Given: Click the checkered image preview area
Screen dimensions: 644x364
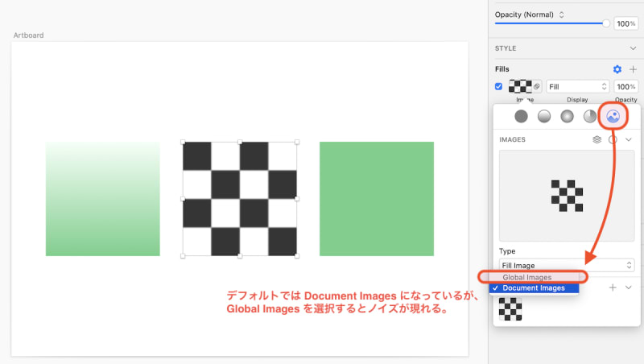Looking at the screenshot, I should [567, 196].
